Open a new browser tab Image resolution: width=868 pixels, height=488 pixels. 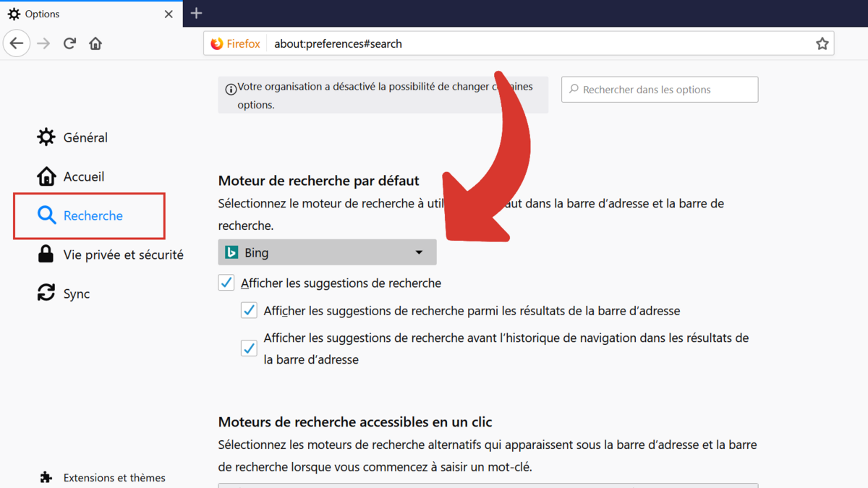196,13
